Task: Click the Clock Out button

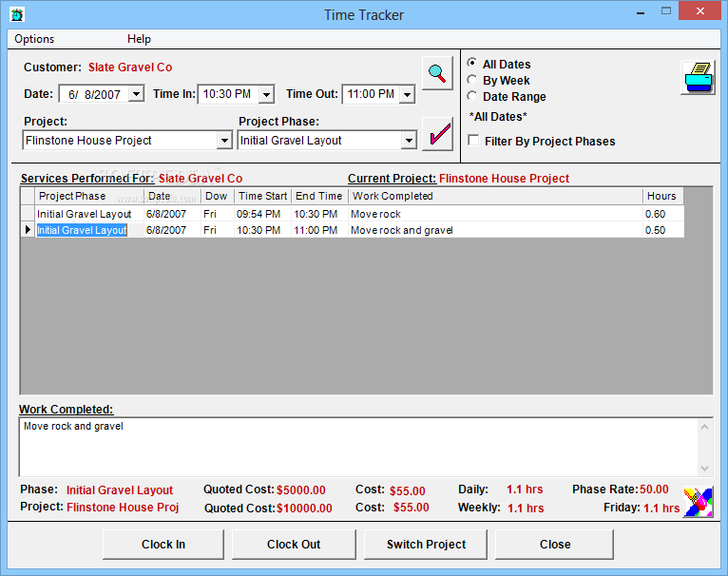Action: [294, 545]
